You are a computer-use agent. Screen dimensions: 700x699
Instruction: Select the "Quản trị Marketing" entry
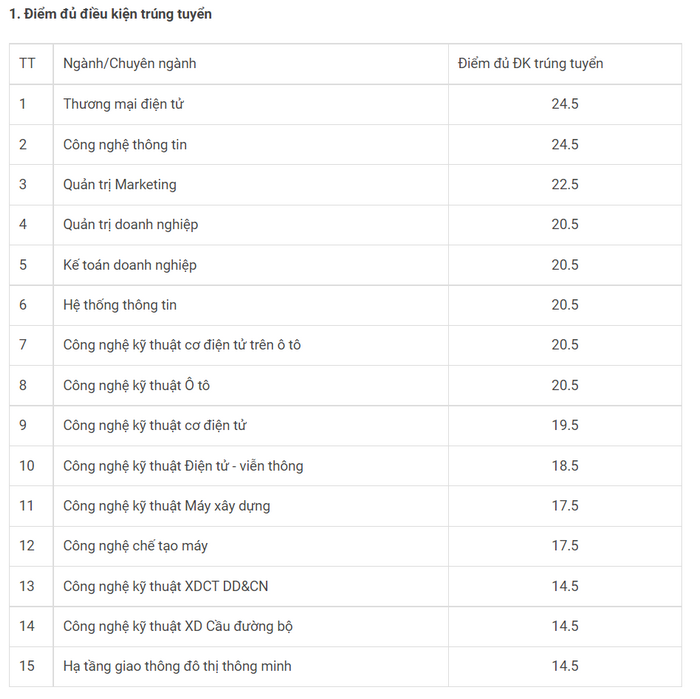120,184
